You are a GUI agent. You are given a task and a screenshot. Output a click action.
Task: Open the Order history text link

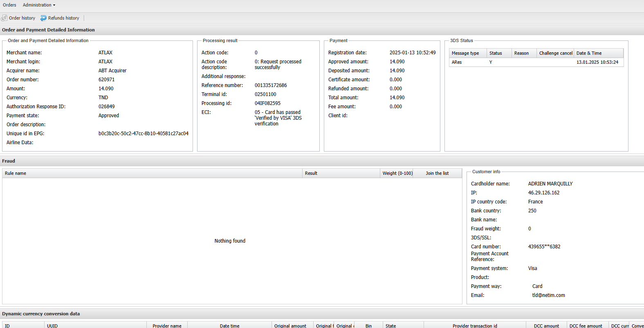[22, 18]
